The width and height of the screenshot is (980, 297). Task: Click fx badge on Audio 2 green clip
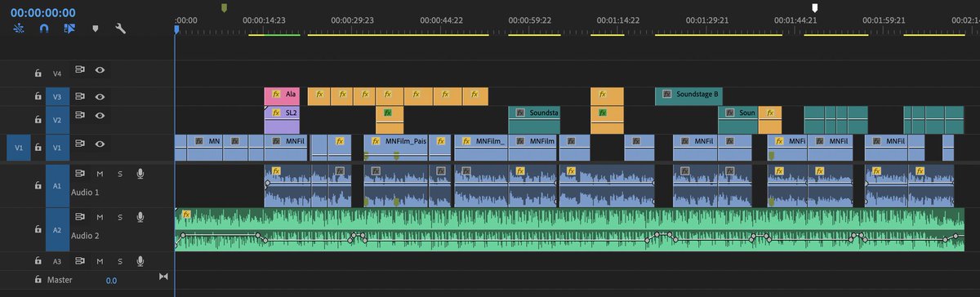[x=186, y=215]
